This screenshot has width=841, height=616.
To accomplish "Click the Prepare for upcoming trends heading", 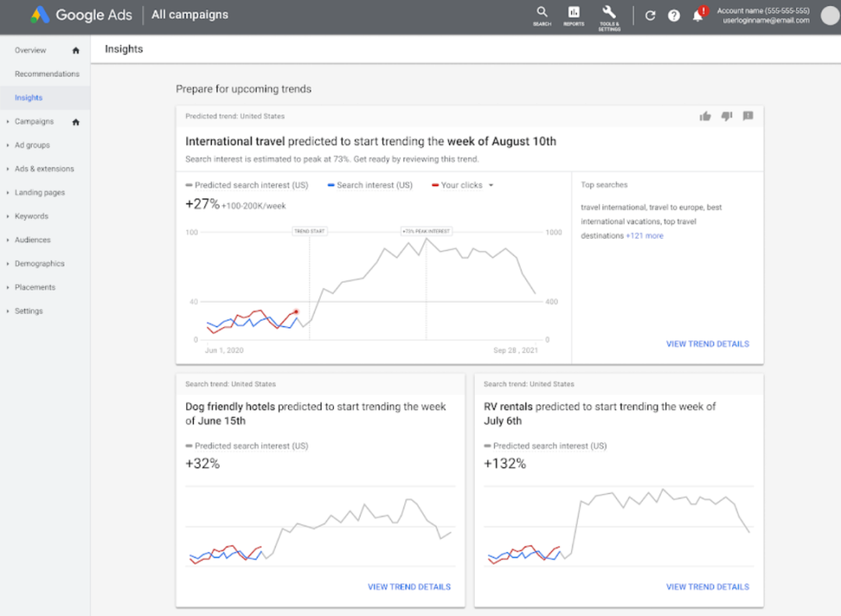I will 244,89.
